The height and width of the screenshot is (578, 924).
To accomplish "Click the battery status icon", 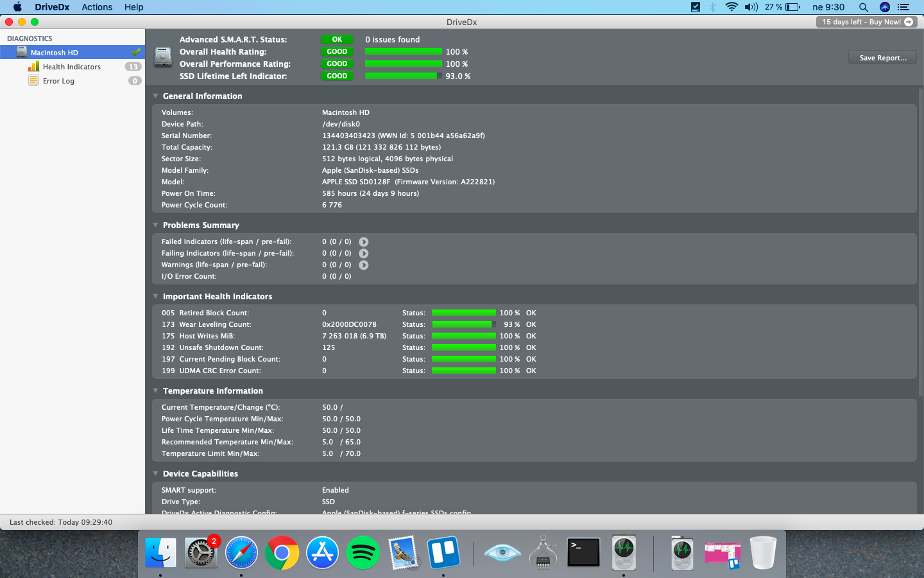I will [793, 7].
